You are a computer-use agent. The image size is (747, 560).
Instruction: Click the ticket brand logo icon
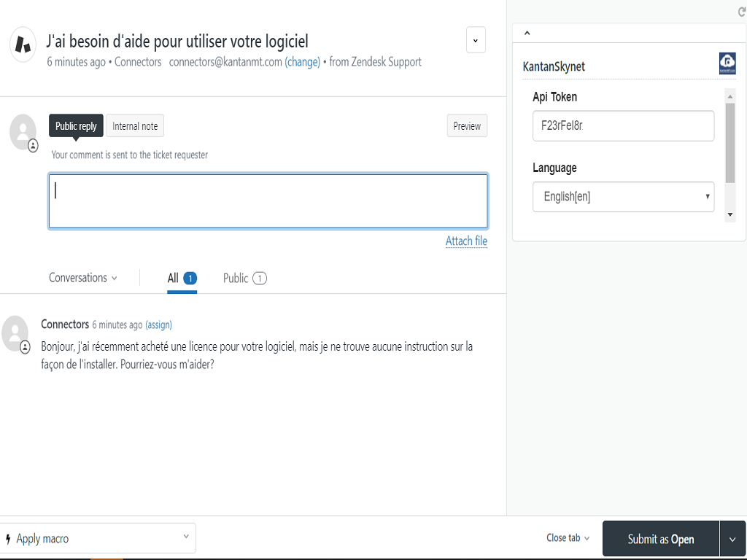(x=23, y=44)
